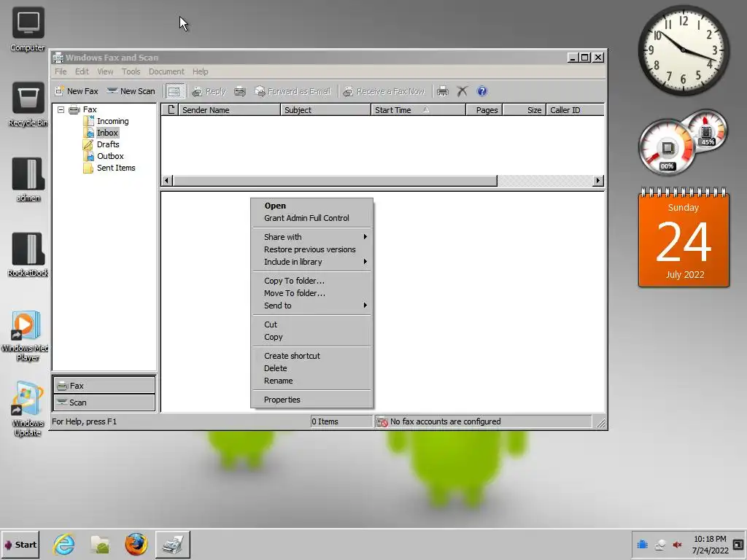Click the right scroll arrow of list
Image resolution: width=747 pixels, height=560 pixels.
(x=598, y=181)
